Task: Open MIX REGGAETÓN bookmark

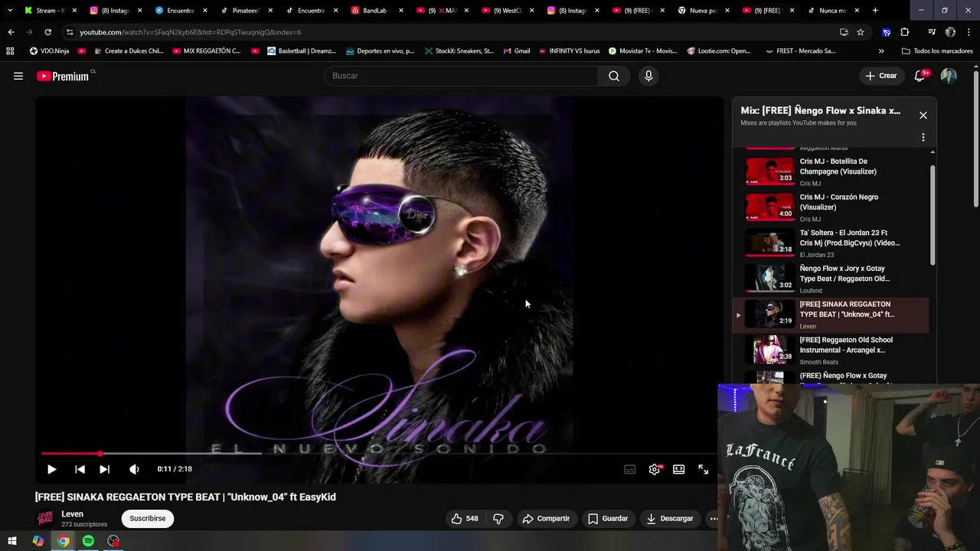Action: pyautogui.click(x=207, y=51)
